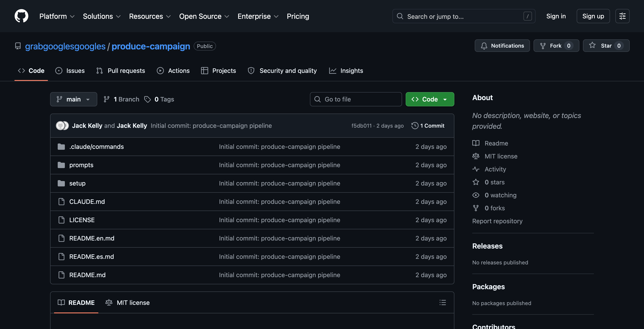Click the Readme book icon in About section
The width and height of the screenshot is (644, 329).
coord(476,143)
